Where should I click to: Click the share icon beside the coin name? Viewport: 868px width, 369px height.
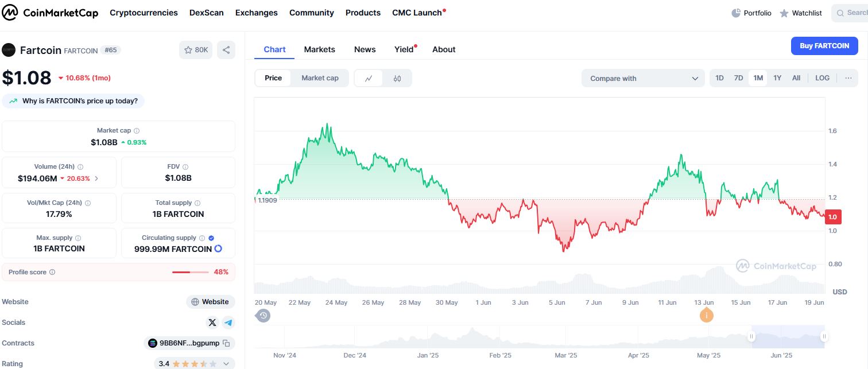(226, 50)
